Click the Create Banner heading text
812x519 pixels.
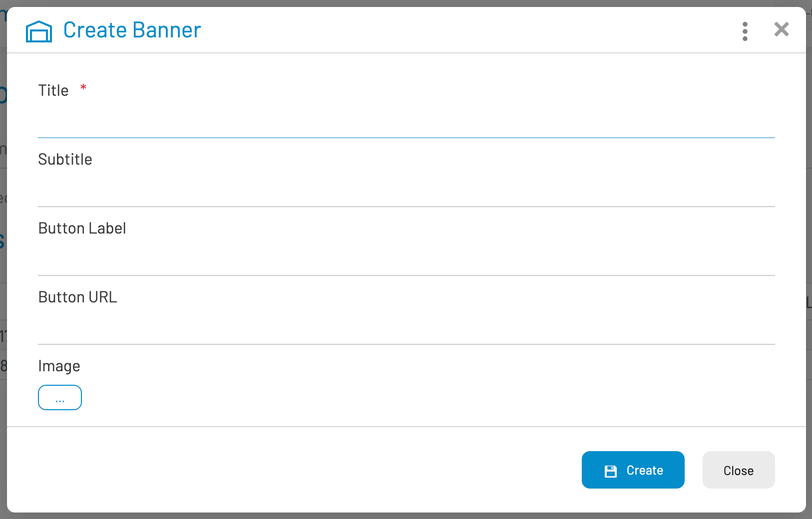132,30
